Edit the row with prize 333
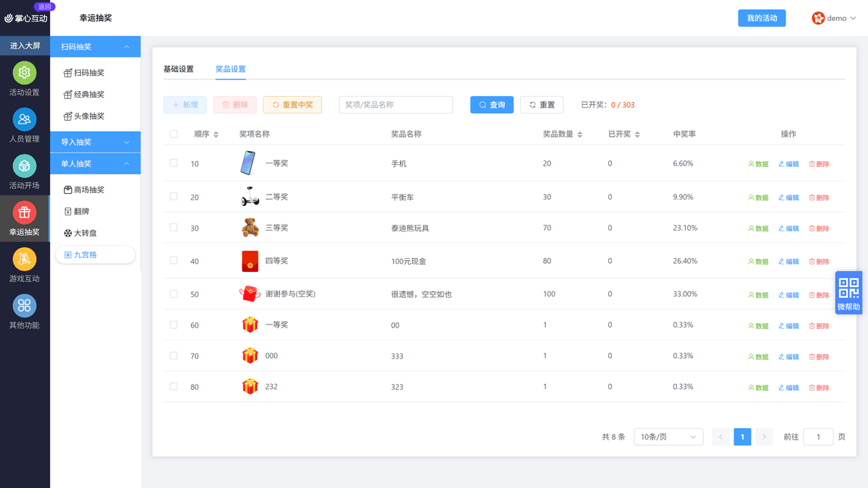The width and height of the screenshot is (868, 488). tap(788, 356)
